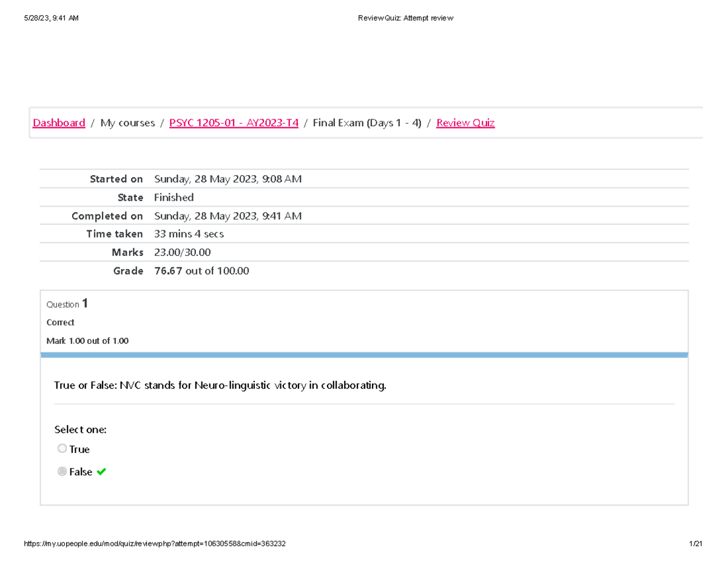Click the Time taken value 33 mins 4 secs
The width and height of the screenshot is (728, 562).
(189, 234)
